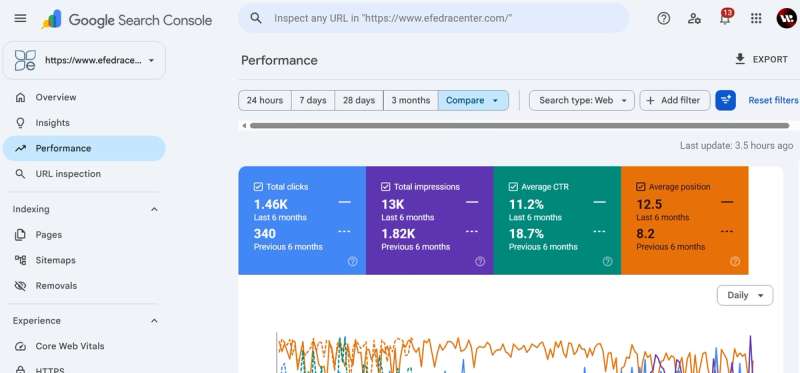This screenshot has height=373, width=800.
Task: Click the 13K total impressions value
Action: pyautogui.click(x=393, y=205)
